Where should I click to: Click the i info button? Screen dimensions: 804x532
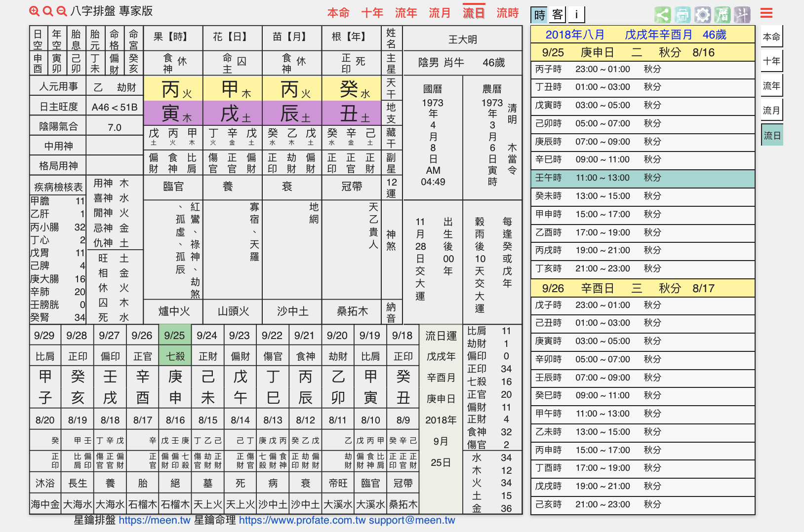tap(576, 15)
